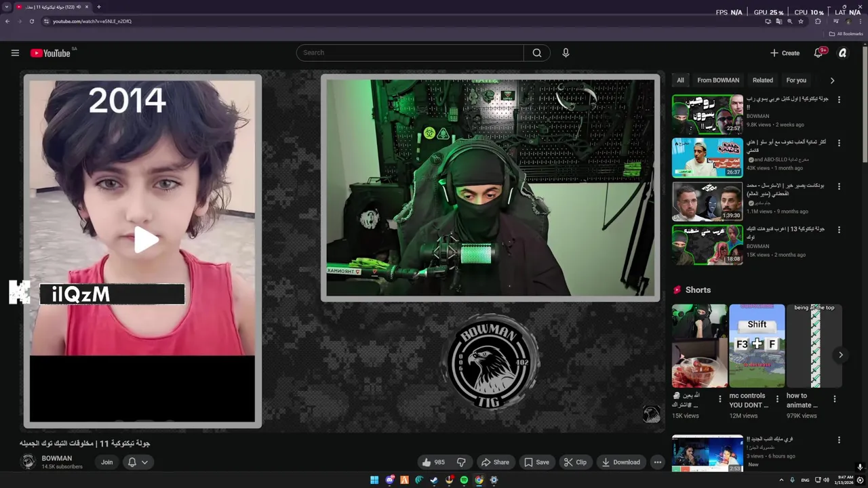Image resolution: width=868 pixels, height=488 pixels.
Task: Open the BOWMAN channel avatar
Action: 28,462
